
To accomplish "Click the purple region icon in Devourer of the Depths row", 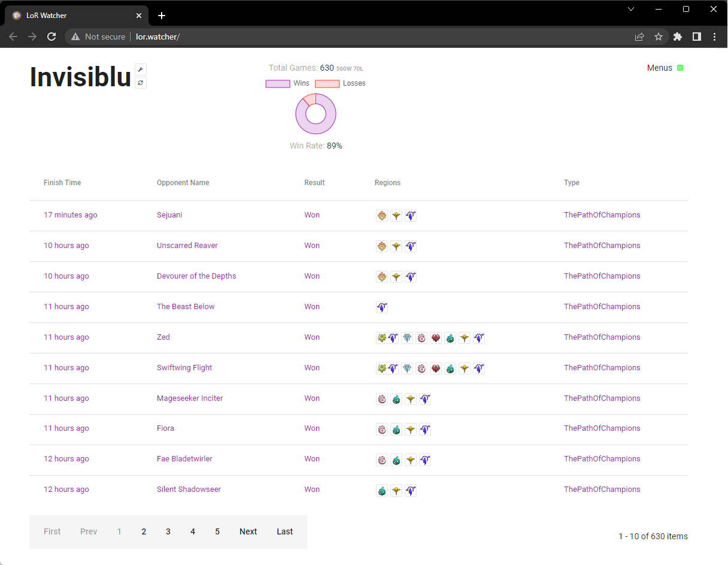I will (x=411, y=277).
